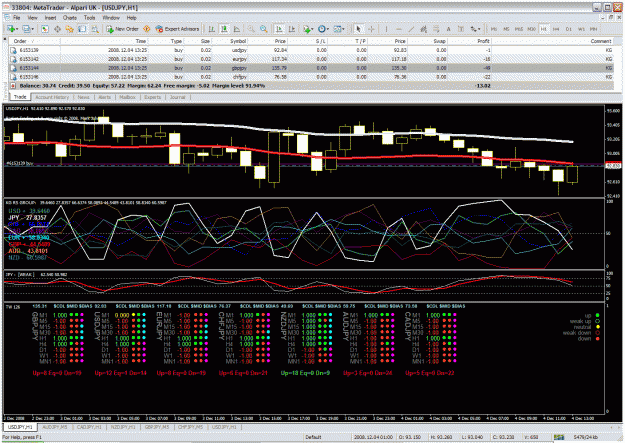
Task: Expand the periodicity clock dropdown
Action: tap(328, 29)
